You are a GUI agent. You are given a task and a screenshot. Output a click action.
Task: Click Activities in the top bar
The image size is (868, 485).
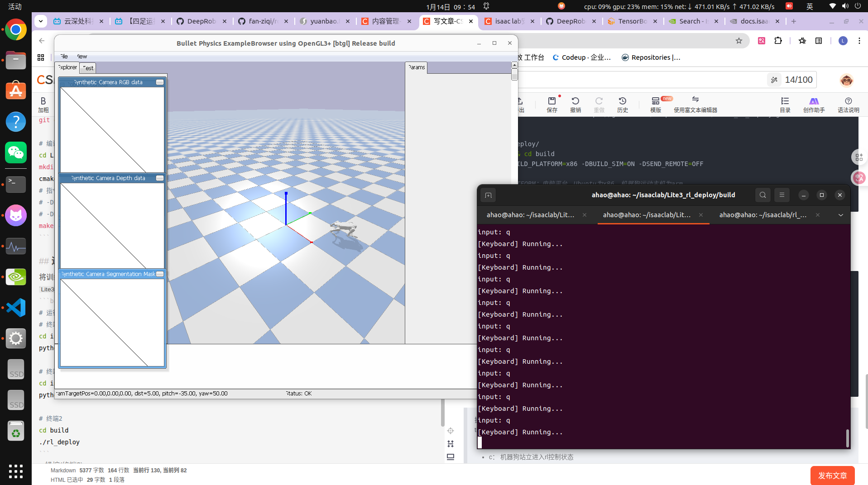tap(15, 6)
